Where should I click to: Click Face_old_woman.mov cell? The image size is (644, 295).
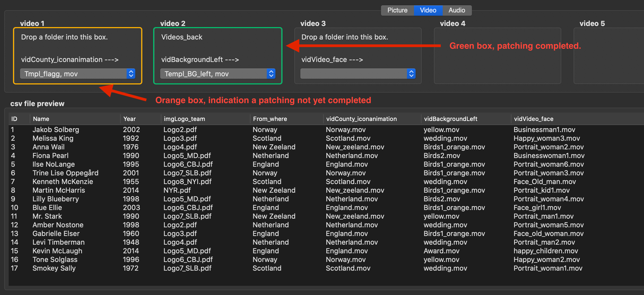[548, 234]
